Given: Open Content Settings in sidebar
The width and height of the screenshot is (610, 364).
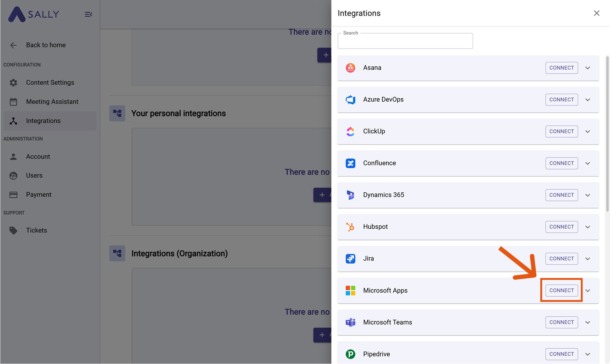Looking at the screenshot, I should pyautogui.click(x=50, y=83).
